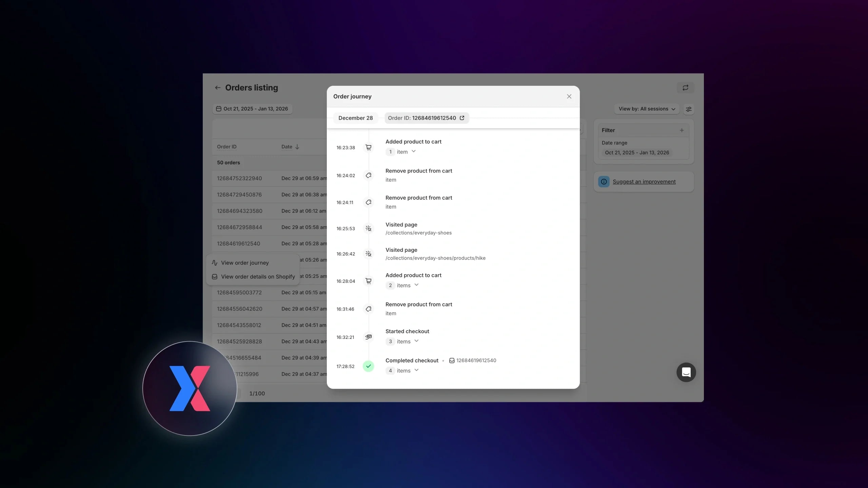
Task: Select View order details on Shopify
Action: click(253, 277)
